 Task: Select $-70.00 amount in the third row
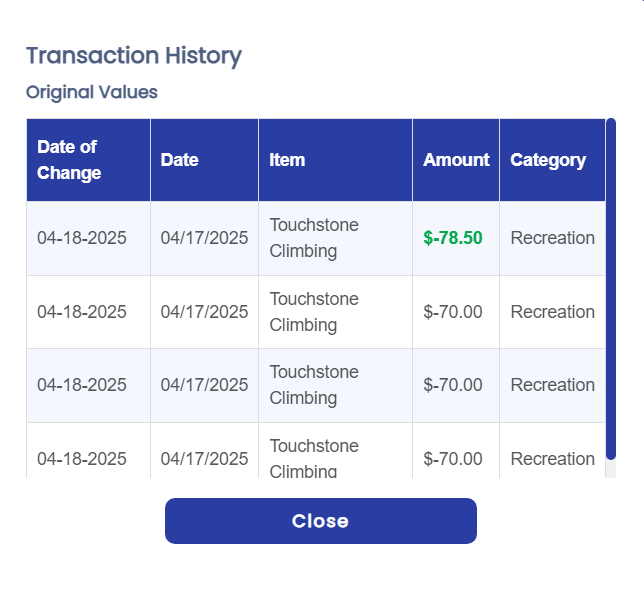(453, 385)
